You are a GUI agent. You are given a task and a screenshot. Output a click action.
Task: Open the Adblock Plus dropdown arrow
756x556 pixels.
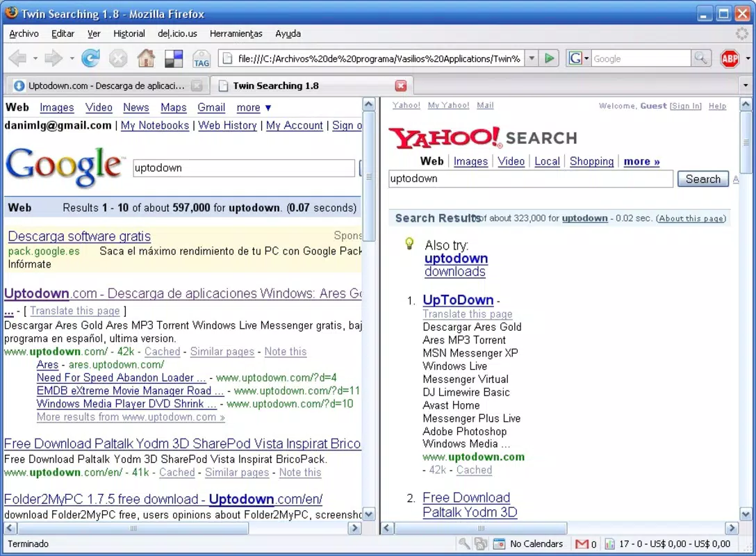click(748, 58)
